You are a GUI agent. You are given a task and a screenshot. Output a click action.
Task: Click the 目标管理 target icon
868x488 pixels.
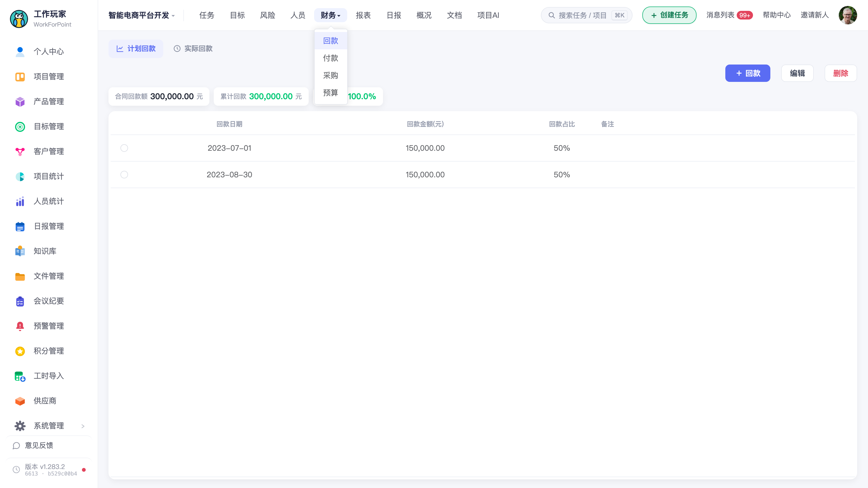20,127
